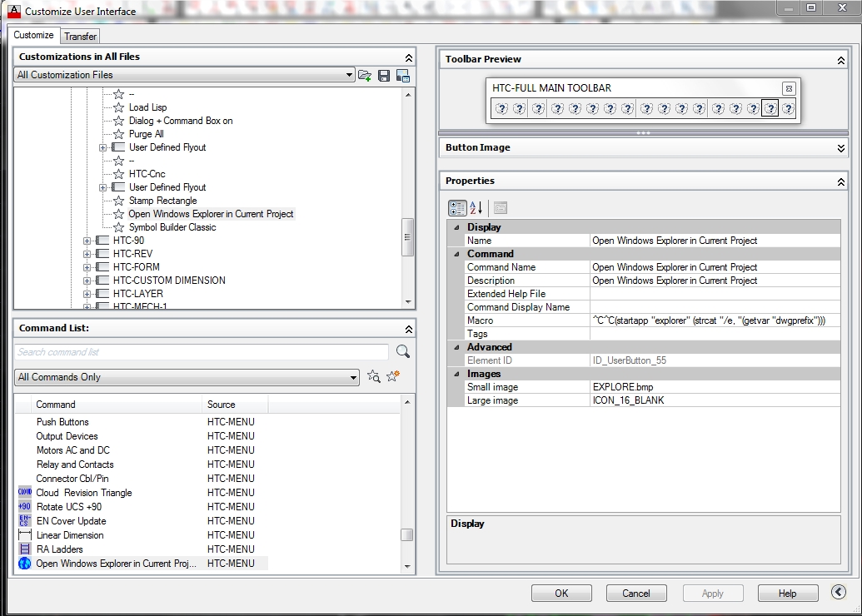Click the Cancel button
This screenshot has width=862, height=616.
click(x=636, y=593)
